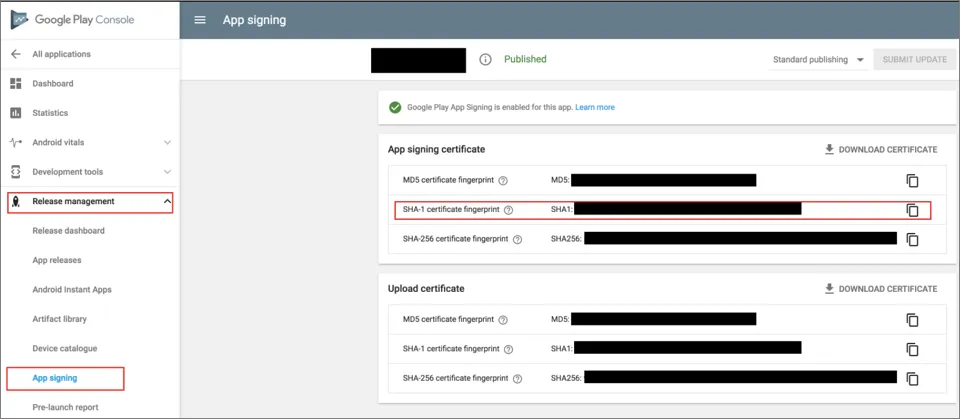Viewport: 960px width, 419px height.
Task: Click help icon next to SHA-1 app signing fingerprint
Action: [x=508, y=210]
